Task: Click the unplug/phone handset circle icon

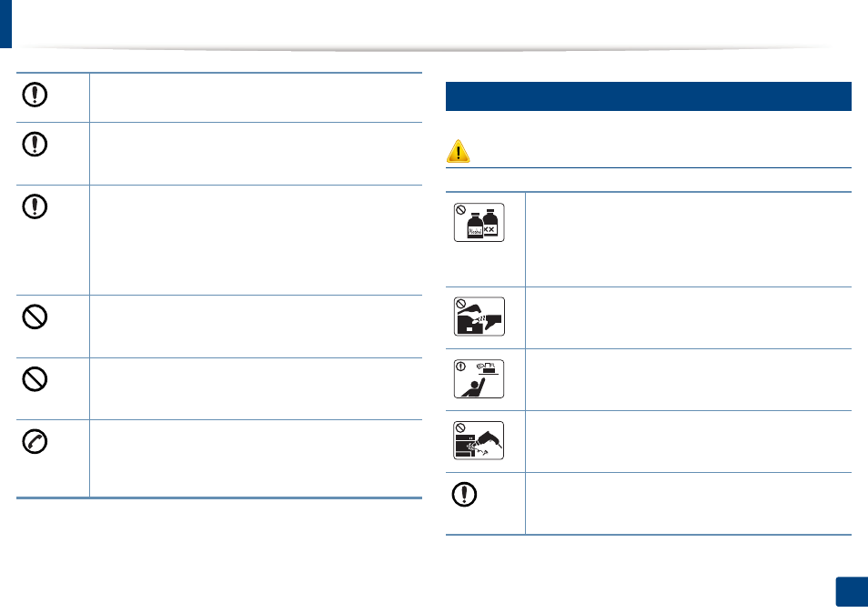Action: pos(35,441)
